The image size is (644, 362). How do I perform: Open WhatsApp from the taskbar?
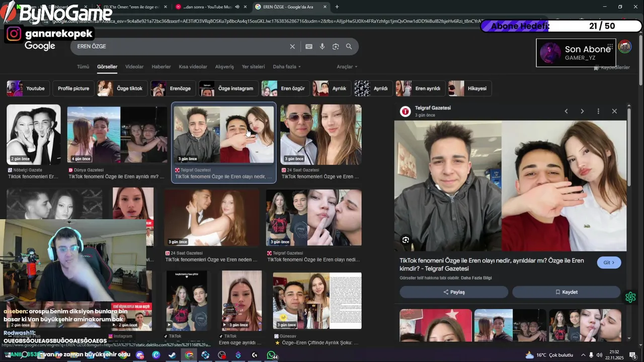[x=272, y=355]
